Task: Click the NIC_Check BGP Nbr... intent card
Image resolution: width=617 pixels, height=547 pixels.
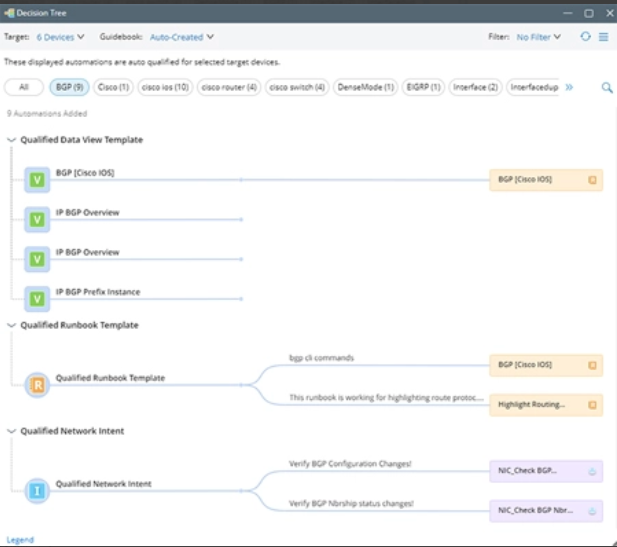Action: point(545,510)
